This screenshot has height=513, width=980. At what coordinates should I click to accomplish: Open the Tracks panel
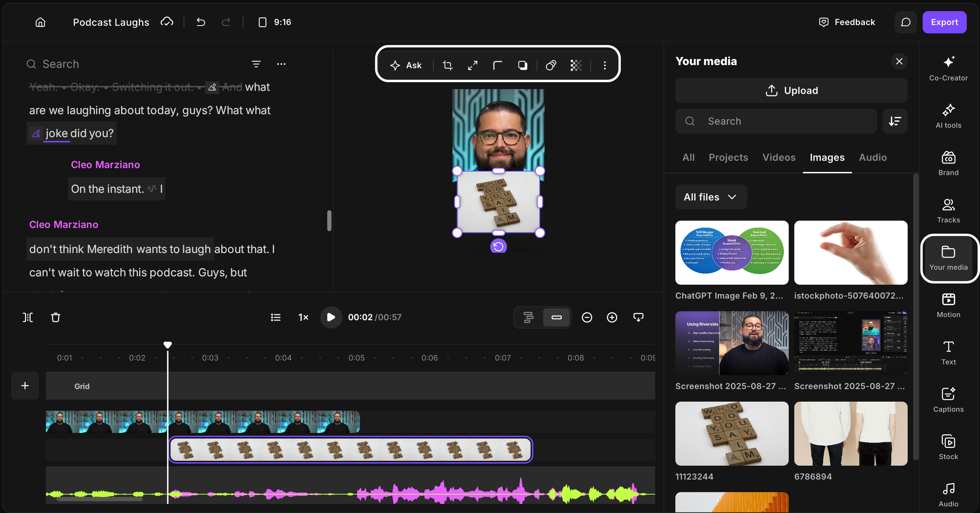(x=948, y=211)
